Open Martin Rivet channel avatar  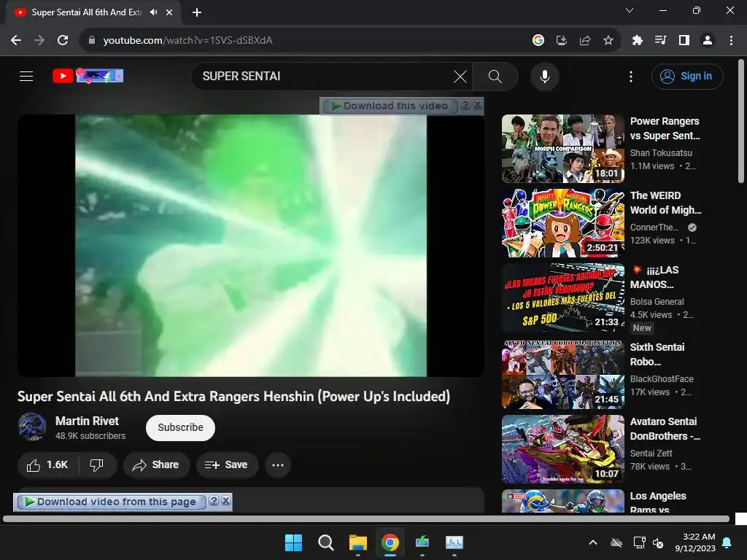pyautogui.click(x=32, y=427)
